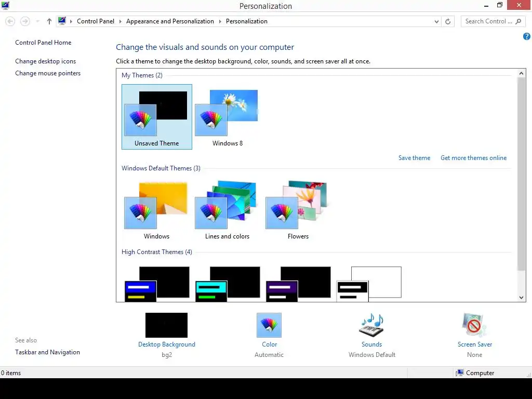Click Personalization breadcrumb
The width and height of the screenshot is (532, 399).
[x=247, y=21]
